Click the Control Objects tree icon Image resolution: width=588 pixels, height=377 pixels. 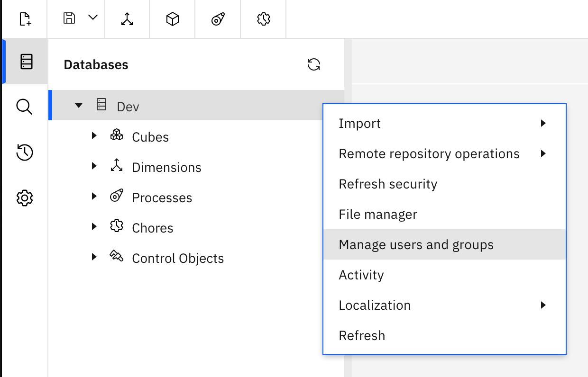[116, 256]
